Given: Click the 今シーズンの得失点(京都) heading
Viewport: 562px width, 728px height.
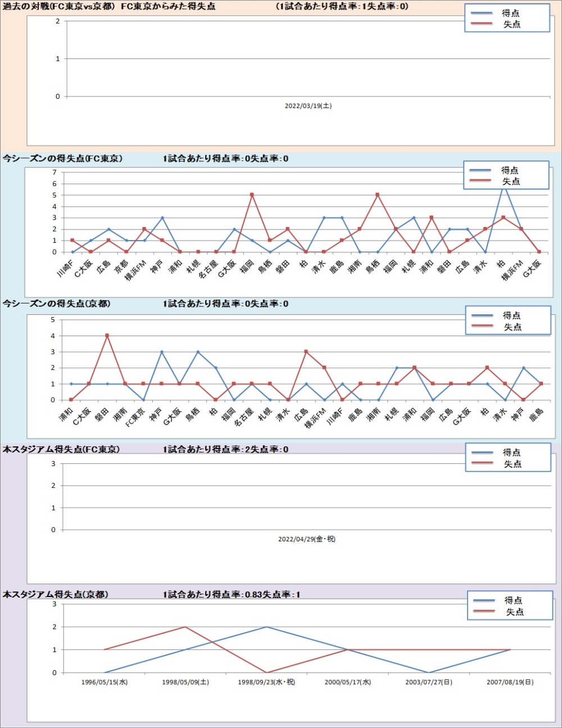Looking at the screenshot, I should pyautogui.click(x=57, y=304).
